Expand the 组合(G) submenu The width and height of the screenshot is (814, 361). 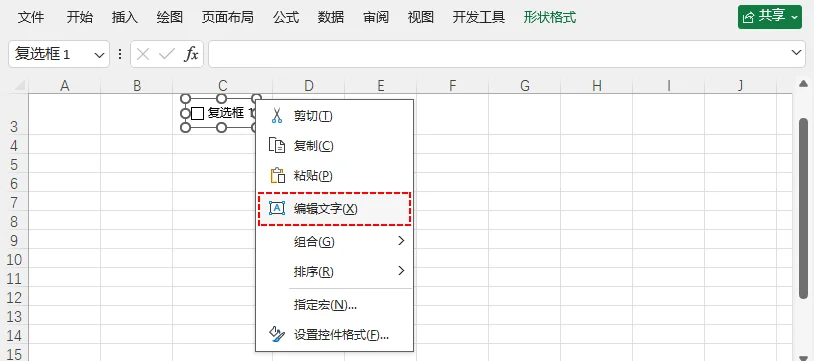click(401, 240)
